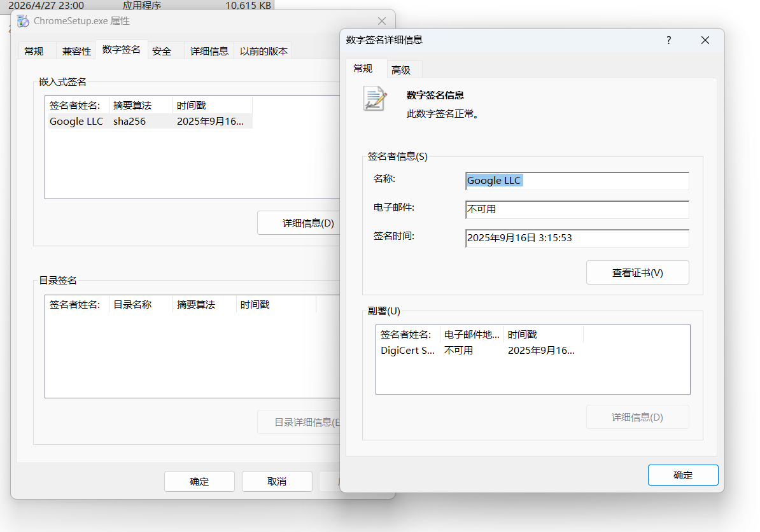Close the digital signature details dialog
Viewport: 760px width, 532px height.
click(705, 40)
